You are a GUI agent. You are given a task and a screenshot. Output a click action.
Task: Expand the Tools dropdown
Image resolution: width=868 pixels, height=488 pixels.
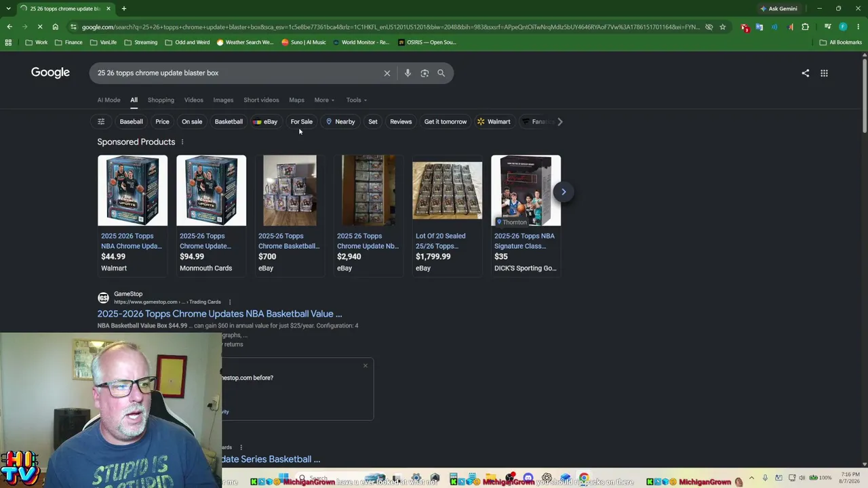point(357,100)
